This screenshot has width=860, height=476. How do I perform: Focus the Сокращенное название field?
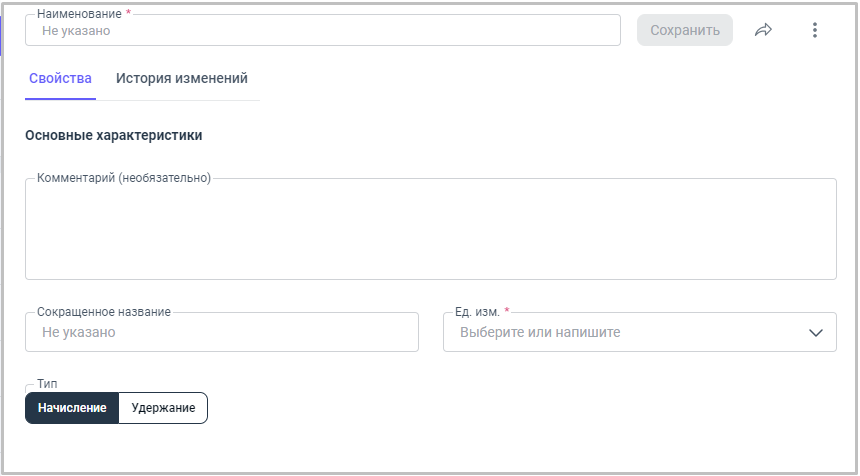pos(221,332)
